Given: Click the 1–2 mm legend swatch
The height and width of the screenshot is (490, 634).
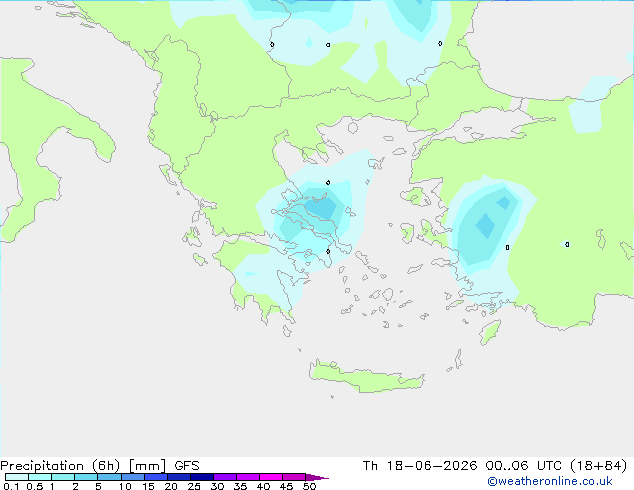Looking at the screenshot, I should pyautogui.click(x=63, y=477).
